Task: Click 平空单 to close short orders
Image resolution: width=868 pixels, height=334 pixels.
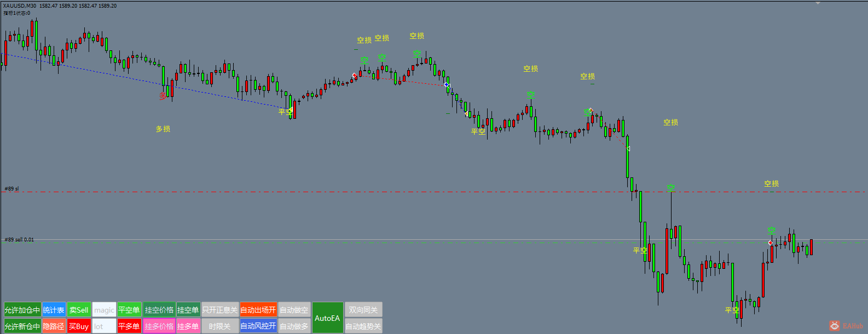Action: click(129, 310)
